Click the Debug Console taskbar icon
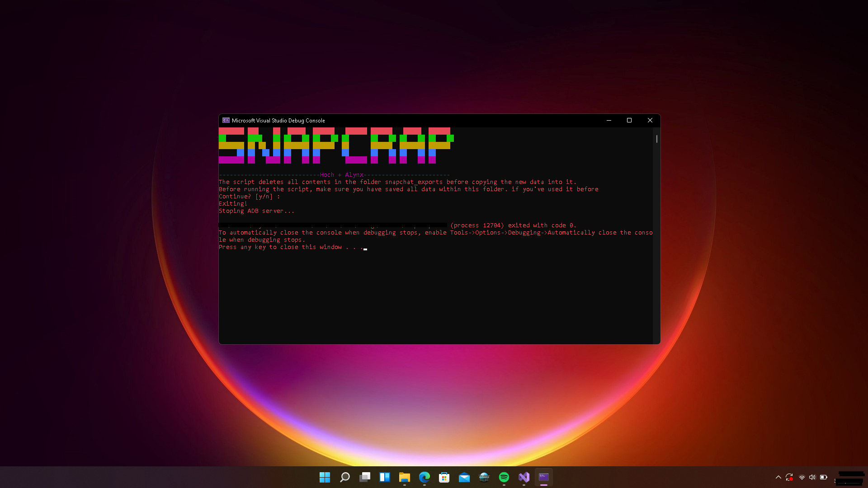Screen dimensions: 868x488 tap(544, 477)
